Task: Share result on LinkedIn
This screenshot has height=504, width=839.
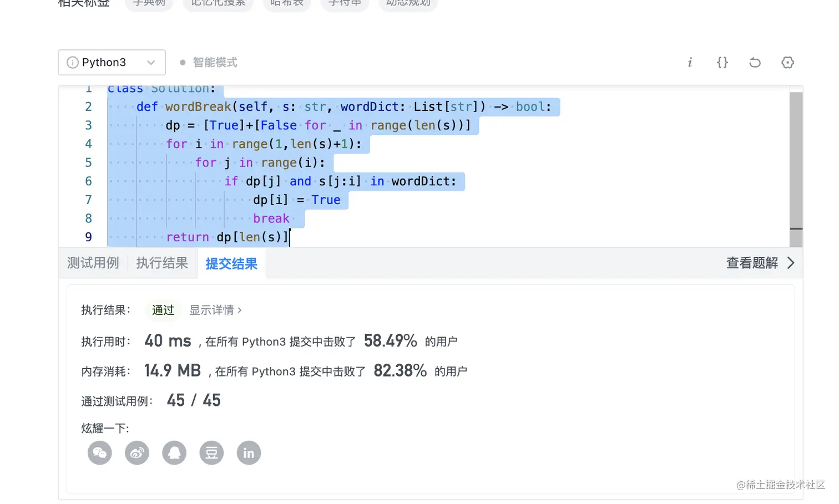Action: [x=249, y=453]
